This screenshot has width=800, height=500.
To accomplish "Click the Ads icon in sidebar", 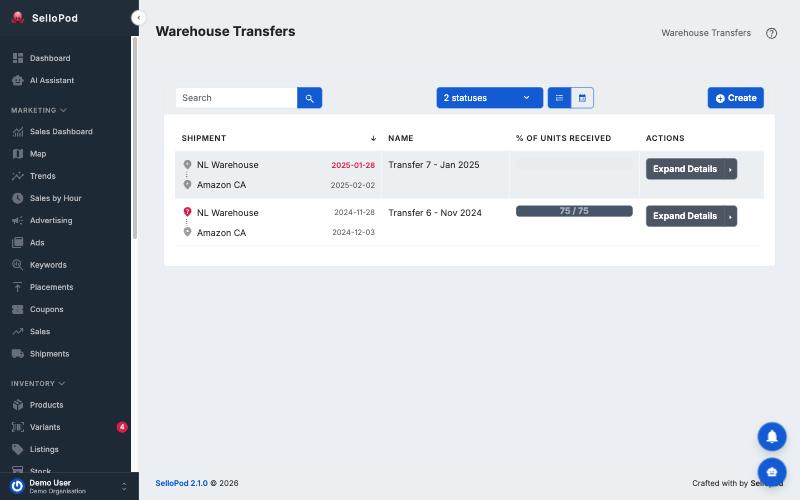I will point(18,242).
